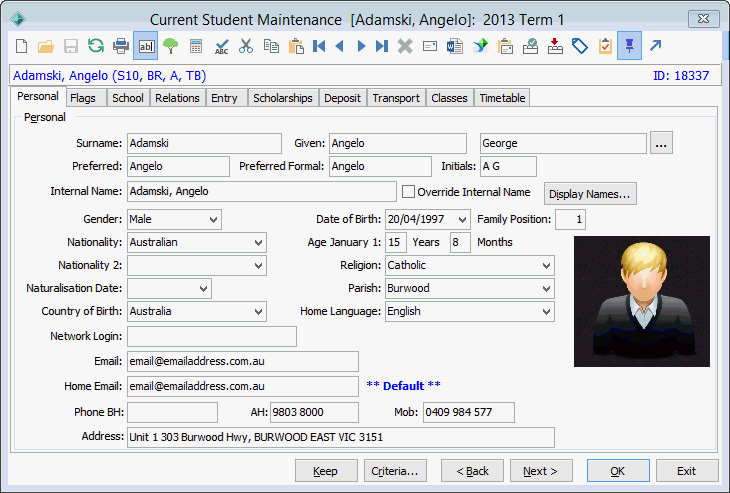Click the < Back button
Screen dimensions: 730x493
[x=472, y=471]
